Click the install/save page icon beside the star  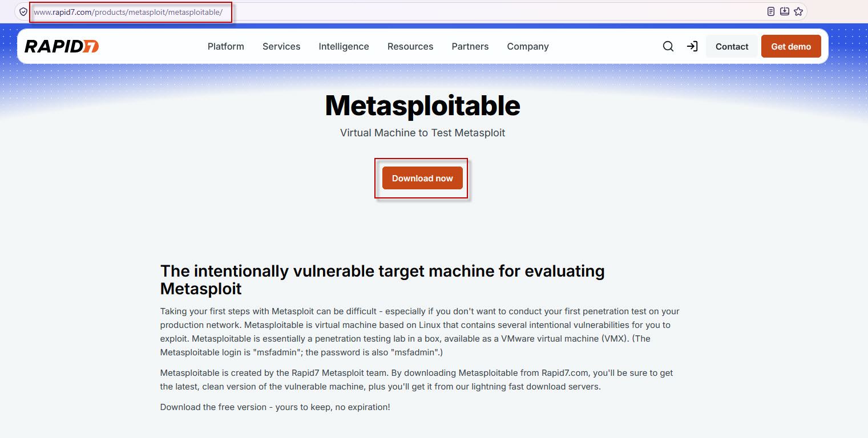tap(785, 11)
